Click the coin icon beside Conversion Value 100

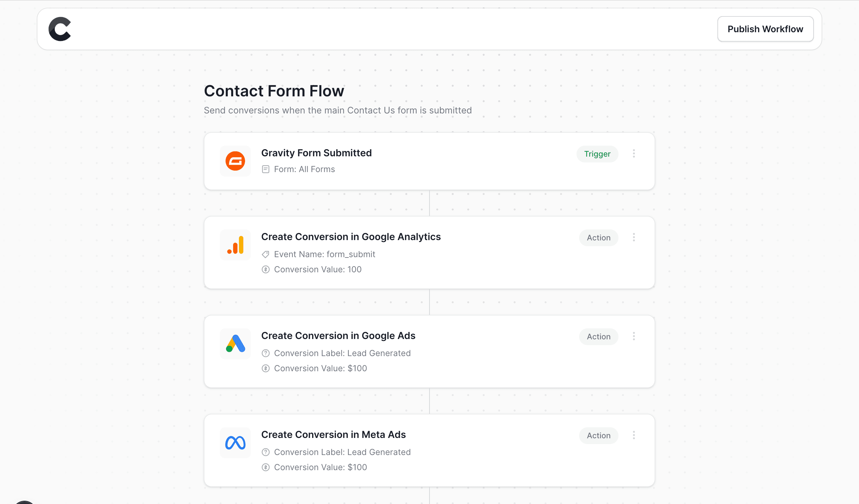click(266, 269)
